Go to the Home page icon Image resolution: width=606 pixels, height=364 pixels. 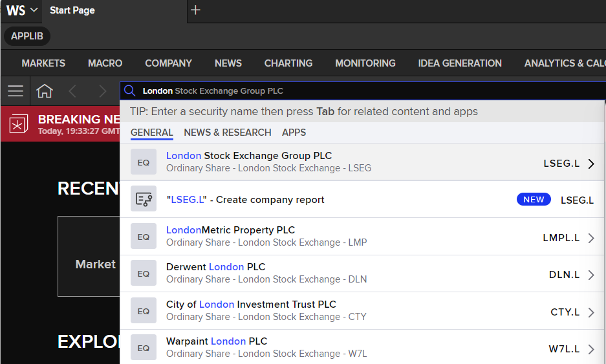pos(45,91)
